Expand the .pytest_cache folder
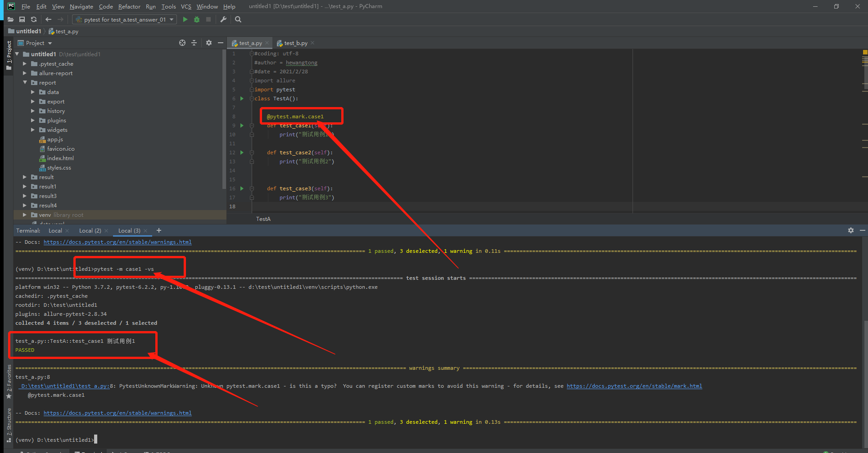This screenshot has width=868, height=453. pyautogui.click(x=25, y=64)
